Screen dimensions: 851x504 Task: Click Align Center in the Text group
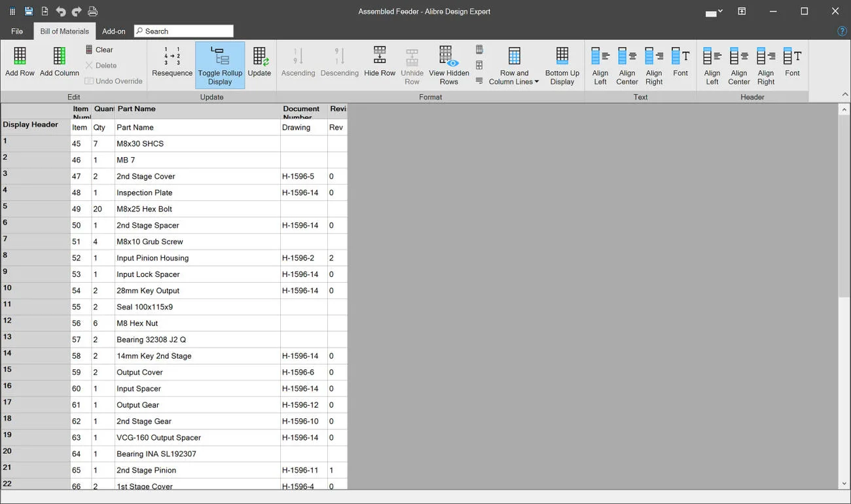627,65
